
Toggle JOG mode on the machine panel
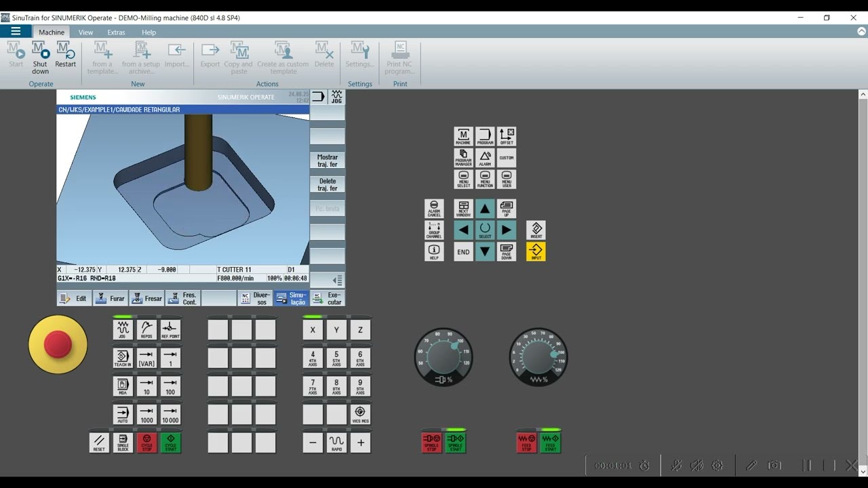tap(123, 330)
